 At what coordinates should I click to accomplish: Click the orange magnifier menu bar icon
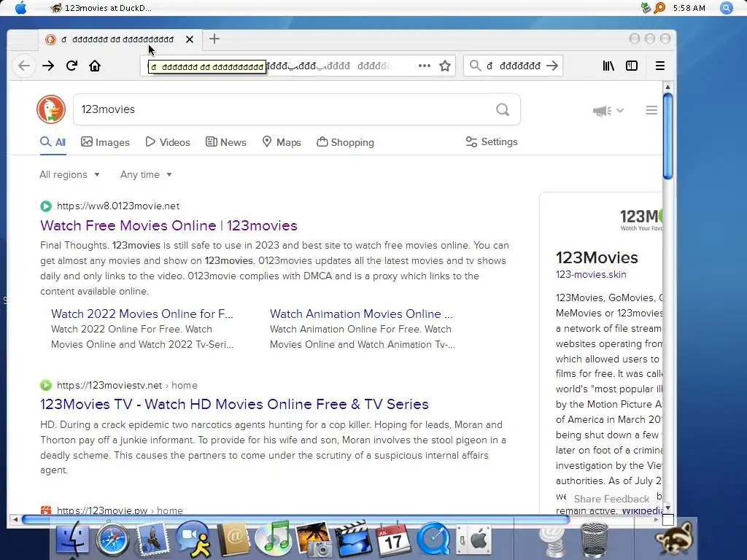pyautogui.click(x=659, y=7)
